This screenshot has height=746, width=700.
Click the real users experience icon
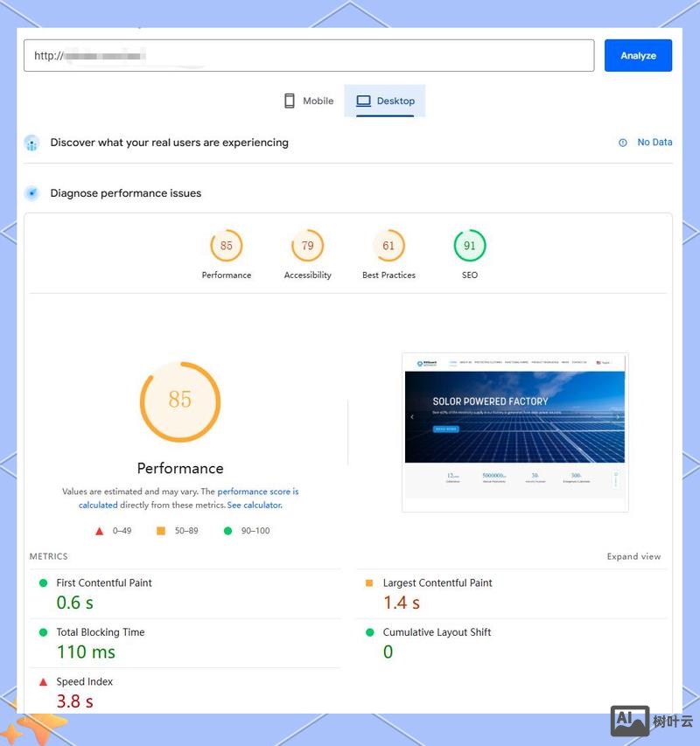[x=32, y=143]
